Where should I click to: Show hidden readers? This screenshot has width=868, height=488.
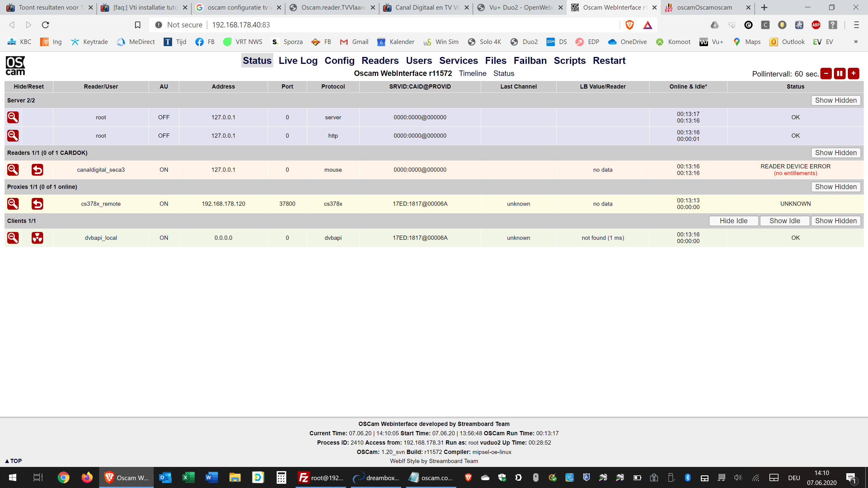(836, 153)
